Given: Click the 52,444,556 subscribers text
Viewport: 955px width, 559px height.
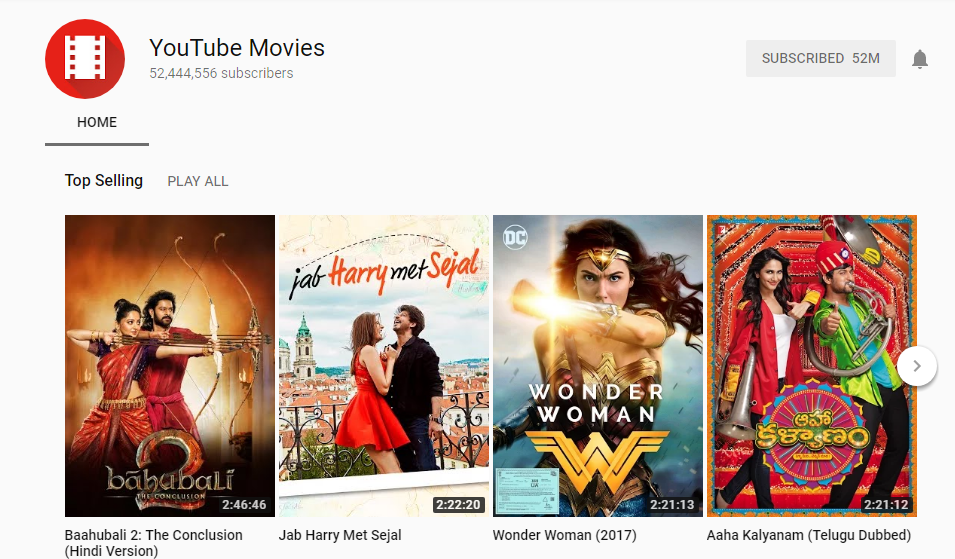Looking at the screenshot, I should pyautogui.click(x=221, y=73).
